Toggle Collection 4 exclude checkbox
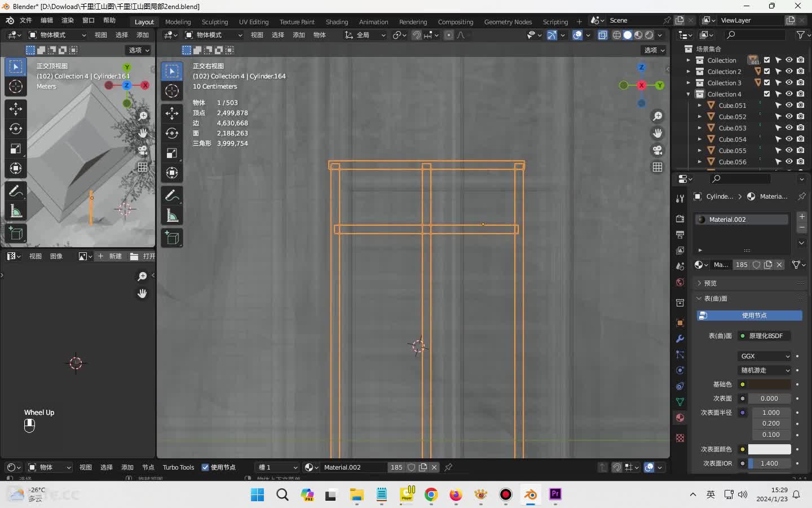This screenshot has width=812, height=508. pyautogui.click(x=767, y=94)
